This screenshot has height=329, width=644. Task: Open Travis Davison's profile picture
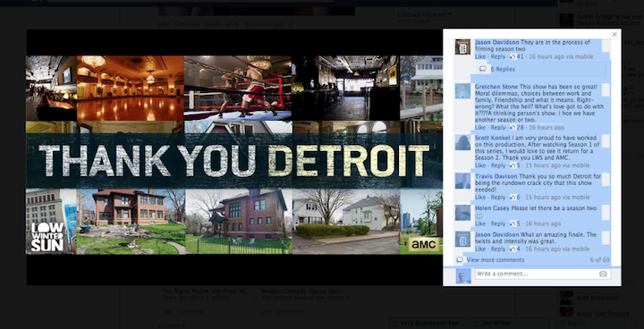pyautogui.click(x=463, y=181)
